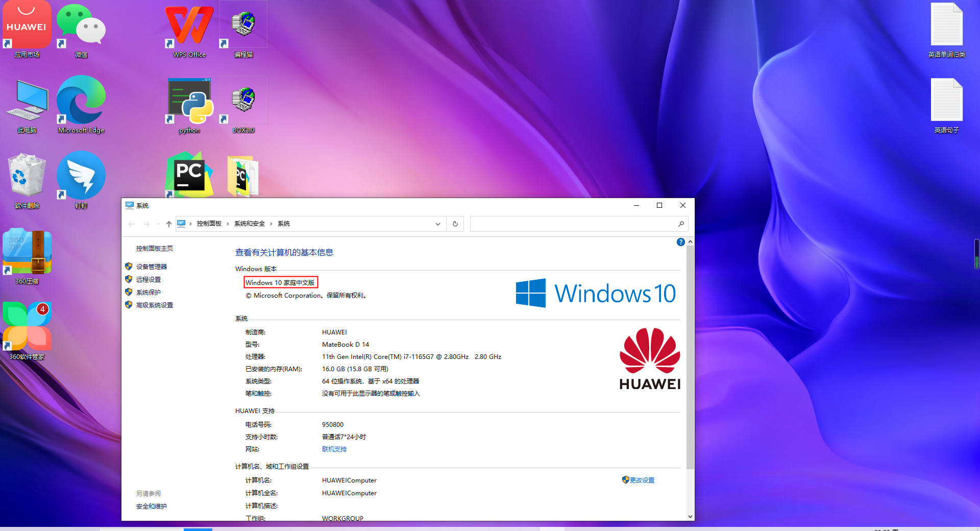This screenshot has height=531, width=980.
Task: Open the recent locations dropdown arrow
Action: coord(158,224)
